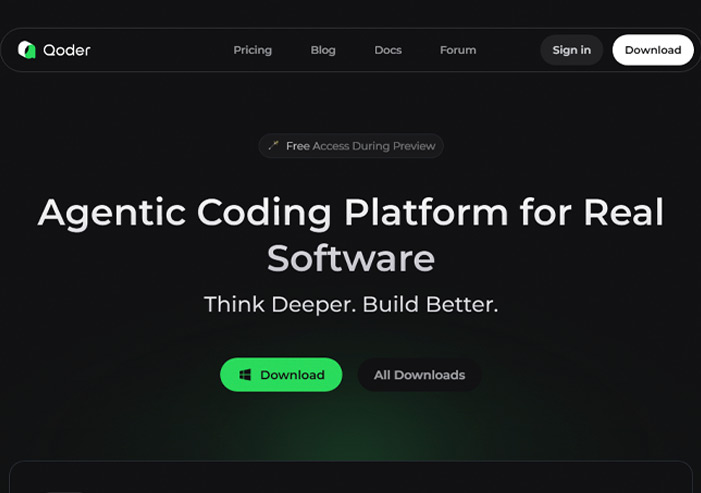Click the Qoder logo icon
Image resolution: width=701 pixels, height=493 pixels.
pyautogui.click(x=26, y=50)
